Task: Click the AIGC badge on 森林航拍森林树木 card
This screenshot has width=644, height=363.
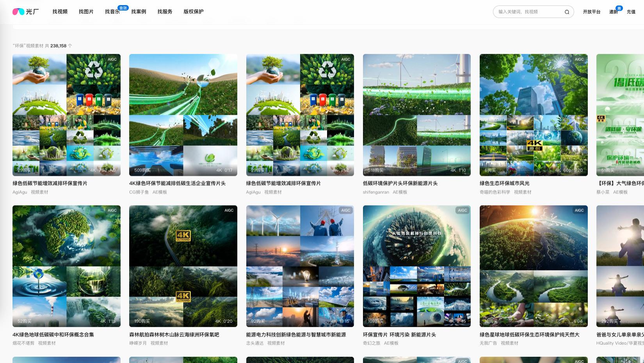Action: (229, 210)
